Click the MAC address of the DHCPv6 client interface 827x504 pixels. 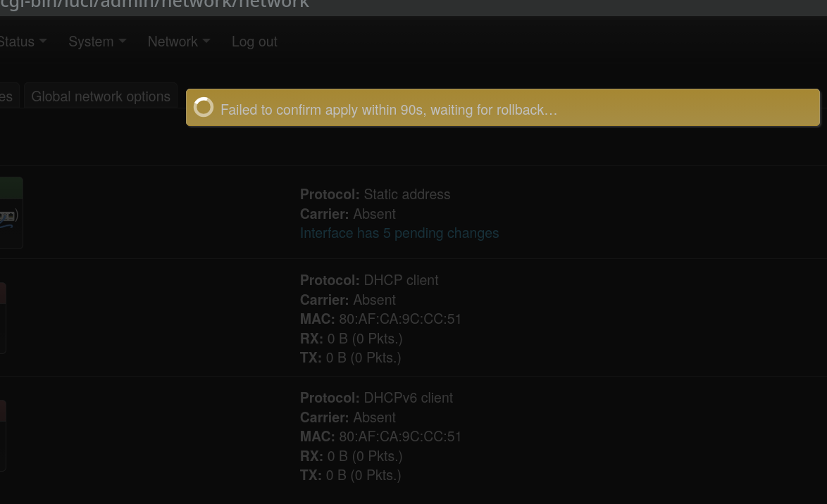400,436
